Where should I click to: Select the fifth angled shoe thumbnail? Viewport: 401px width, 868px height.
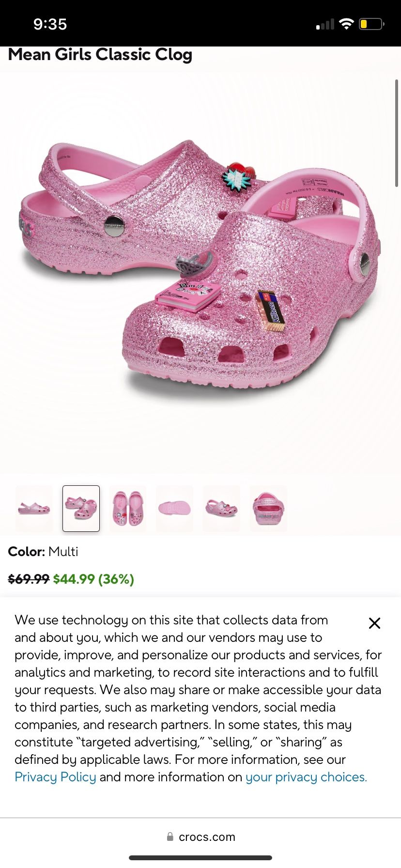222,509
